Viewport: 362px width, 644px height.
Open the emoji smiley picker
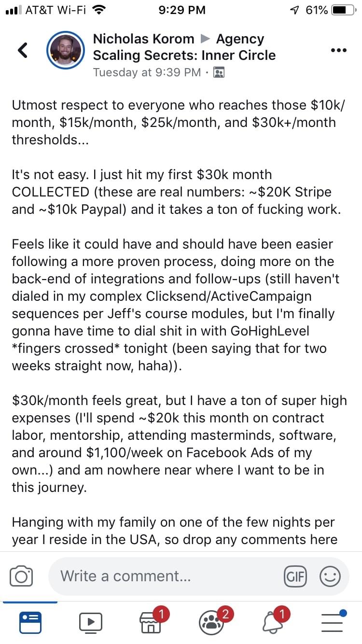[x=330, y=576]
